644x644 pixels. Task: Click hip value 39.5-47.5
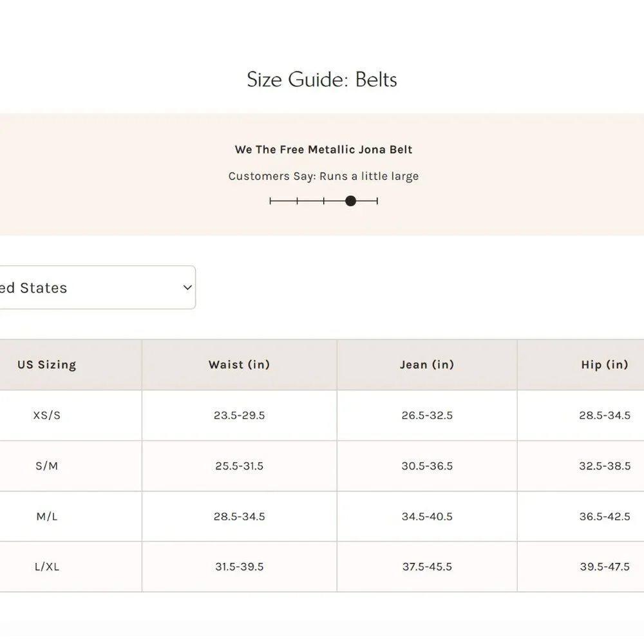click(605, 567)
